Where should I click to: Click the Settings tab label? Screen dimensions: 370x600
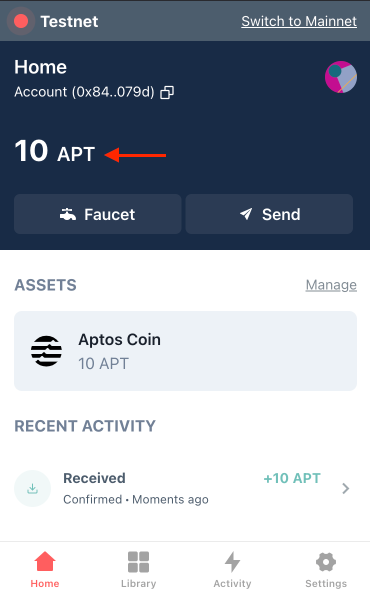326,584
